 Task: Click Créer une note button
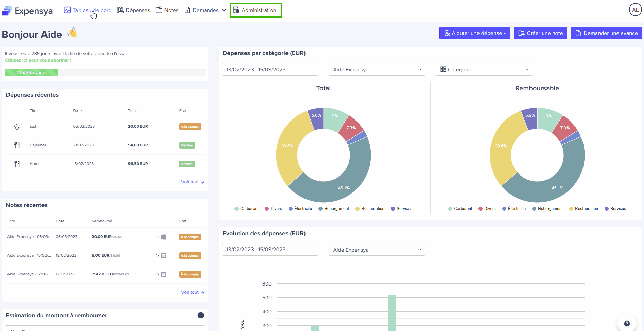point(540,33)
